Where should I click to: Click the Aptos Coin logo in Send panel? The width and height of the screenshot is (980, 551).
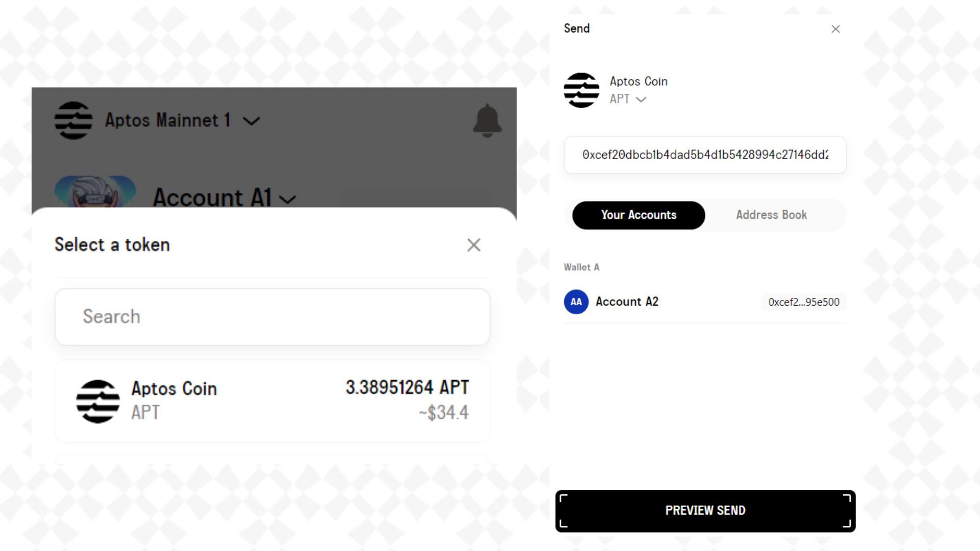[581, 90]
